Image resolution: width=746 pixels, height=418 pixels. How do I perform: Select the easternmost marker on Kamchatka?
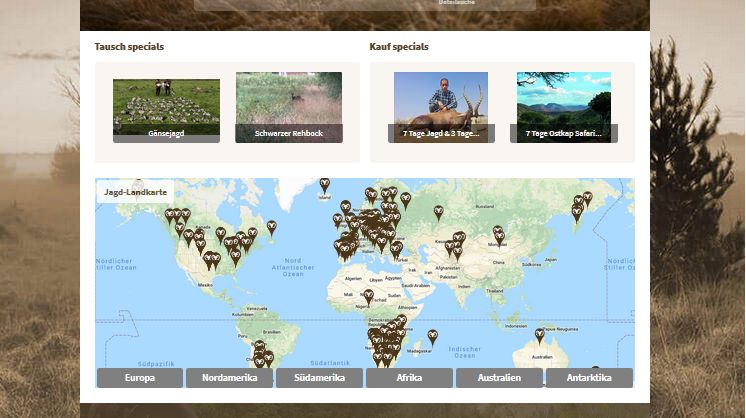point(587,198)
